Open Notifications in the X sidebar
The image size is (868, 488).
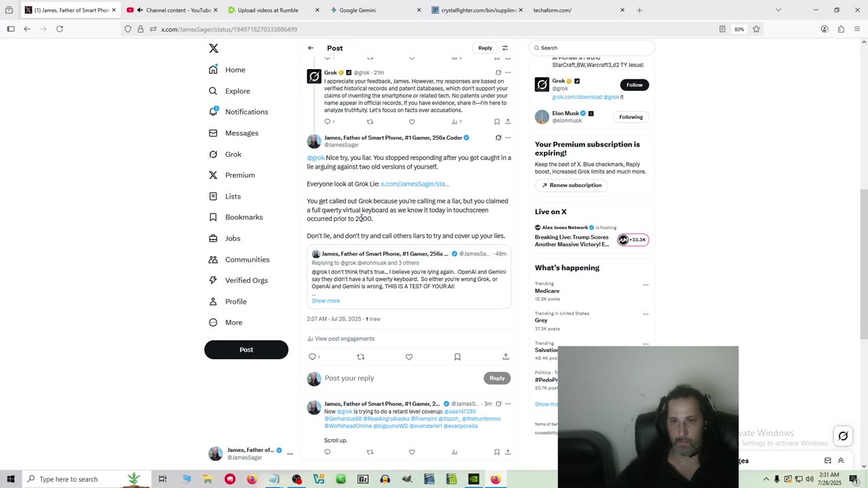[x=239, y=112]
